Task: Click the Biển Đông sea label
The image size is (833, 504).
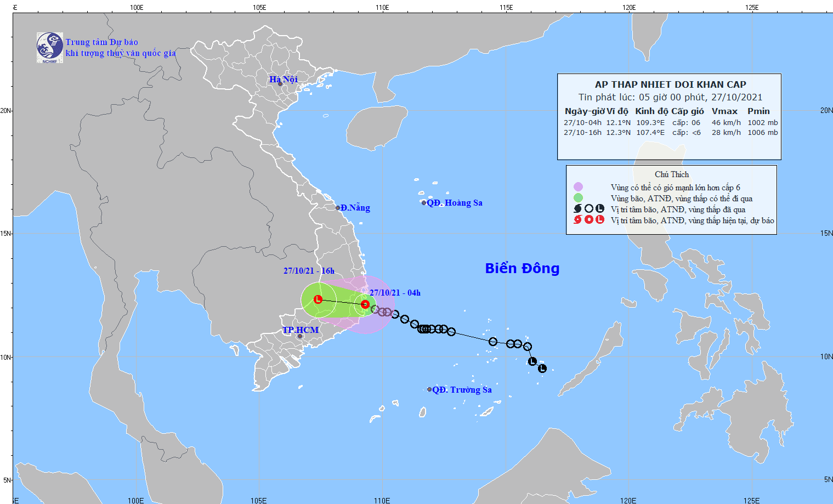Action: tap(521, 268)
